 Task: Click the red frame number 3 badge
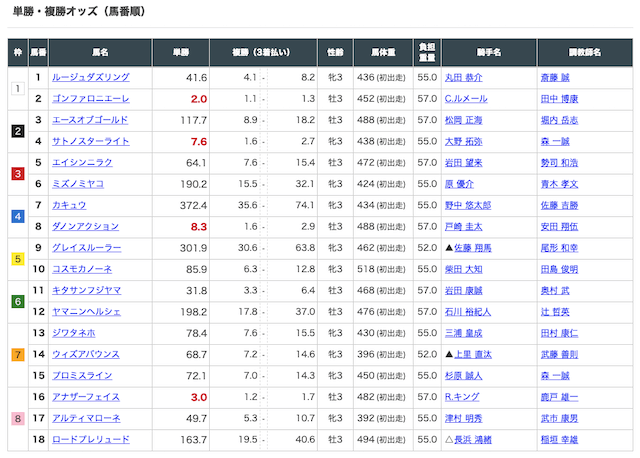click(x=17, y=174)
